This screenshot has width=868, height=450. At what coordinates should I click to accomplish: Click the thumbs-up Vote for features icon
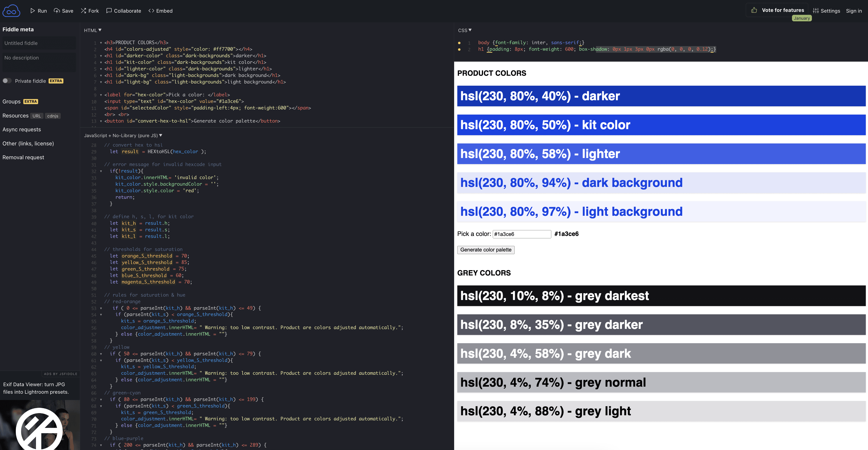[x=754, y=10]
